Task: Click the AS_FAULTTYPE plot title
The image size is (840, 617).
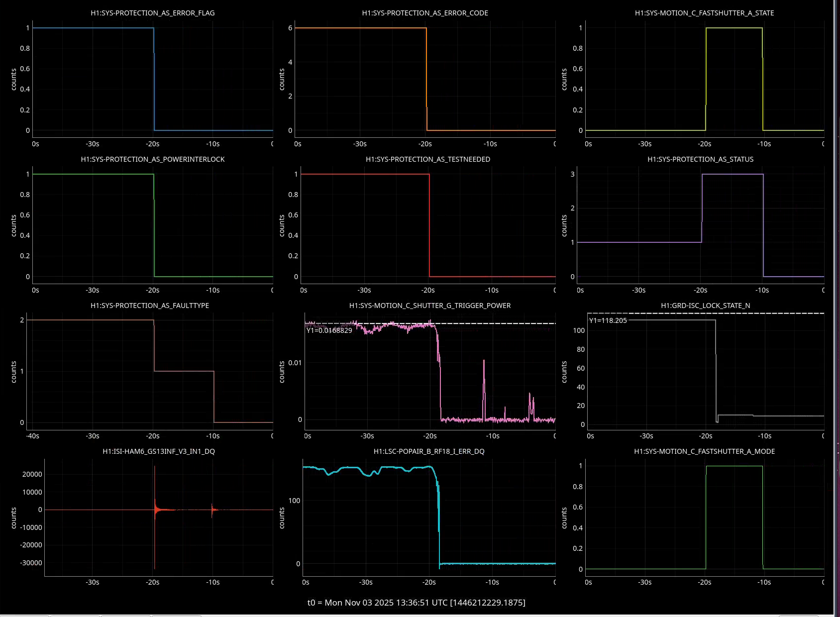Action: pos(149,306)
